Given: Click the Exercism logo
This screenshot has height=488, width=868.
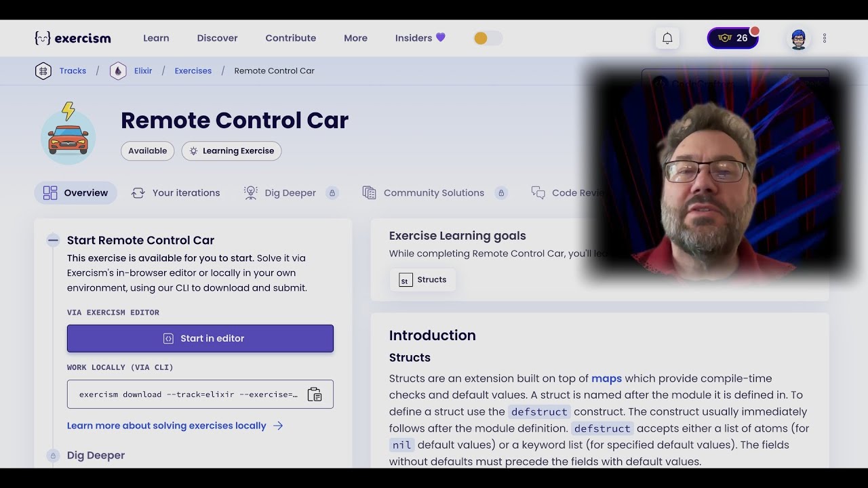Looking at the screenshot, I should coord(73,38).
